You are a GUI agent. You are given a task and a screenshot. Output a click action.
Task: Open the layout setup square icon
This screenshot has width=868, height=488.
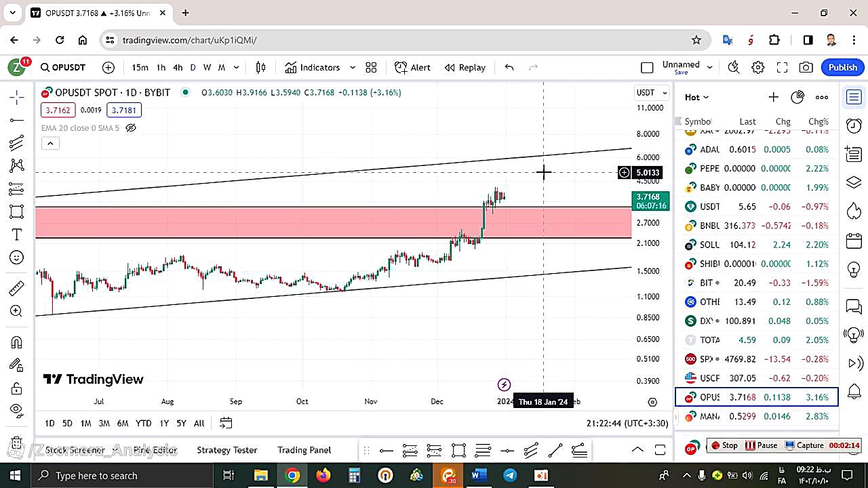[x=647, y=67]
